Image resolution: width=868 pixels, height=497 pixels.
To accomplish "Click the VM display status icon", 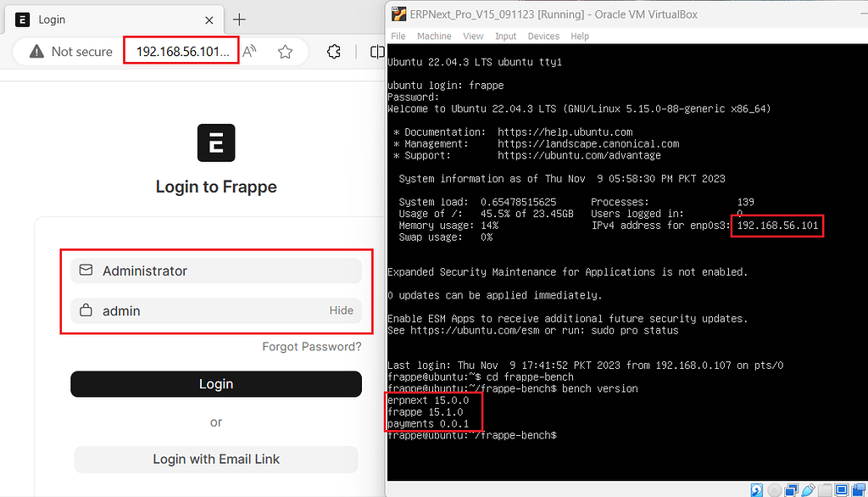I will click(842, 490).
